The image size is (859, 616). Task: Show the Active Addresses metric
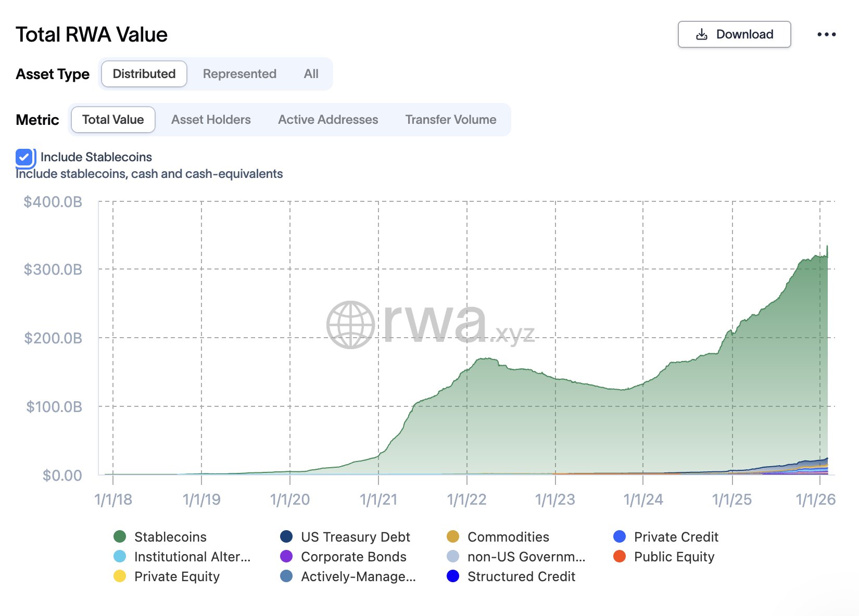[x=328, y=120]
